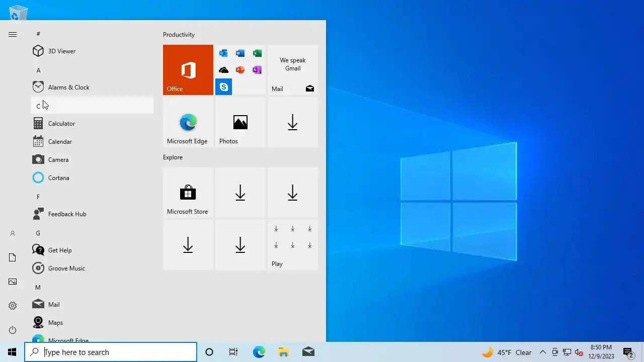Launch the Maps app
644x362 pixels.
pos(92,322)
